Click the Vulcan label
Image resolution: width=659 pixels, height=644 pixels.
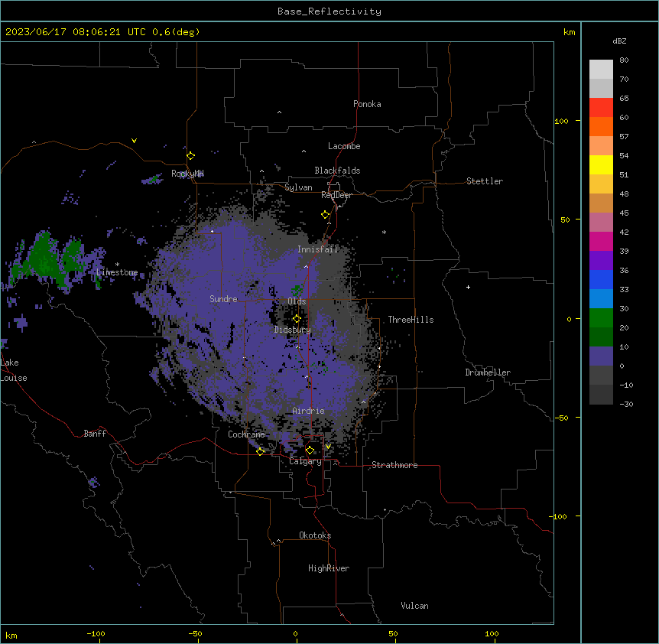click(x=414, y=606)
